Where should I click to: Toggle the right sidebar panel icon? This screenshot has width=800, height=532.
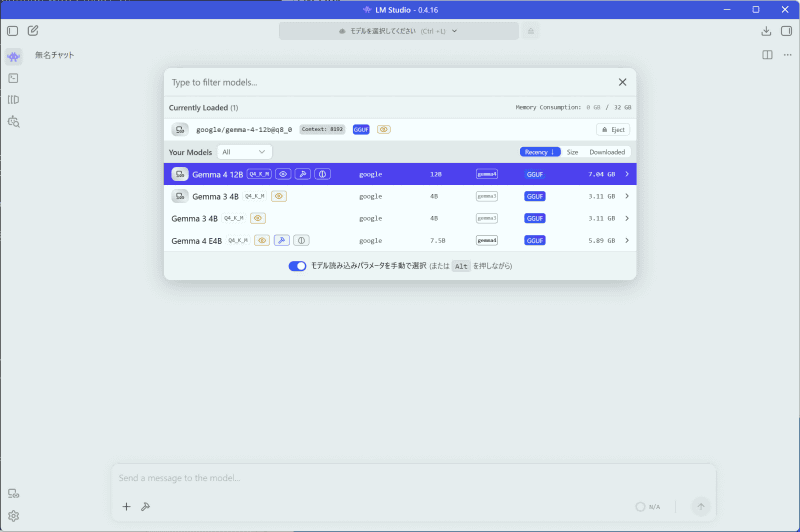(786, 31)
